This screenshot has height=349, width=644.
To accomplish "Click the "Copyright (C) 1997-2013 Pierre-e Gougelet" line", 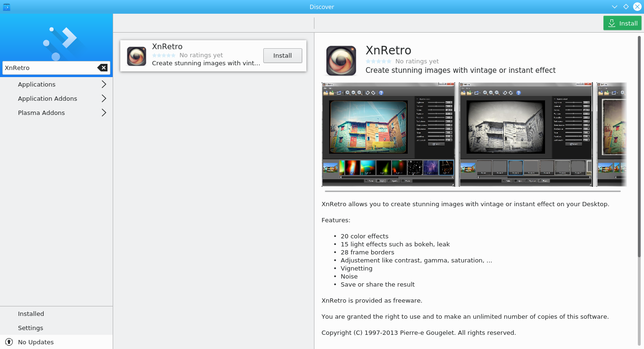I will point(419,332).
